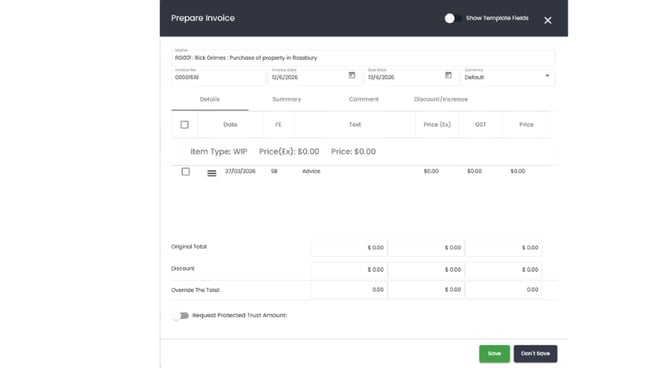
Task: Click the Date column header
Action: pyautogui.click(x=230, y=124)
